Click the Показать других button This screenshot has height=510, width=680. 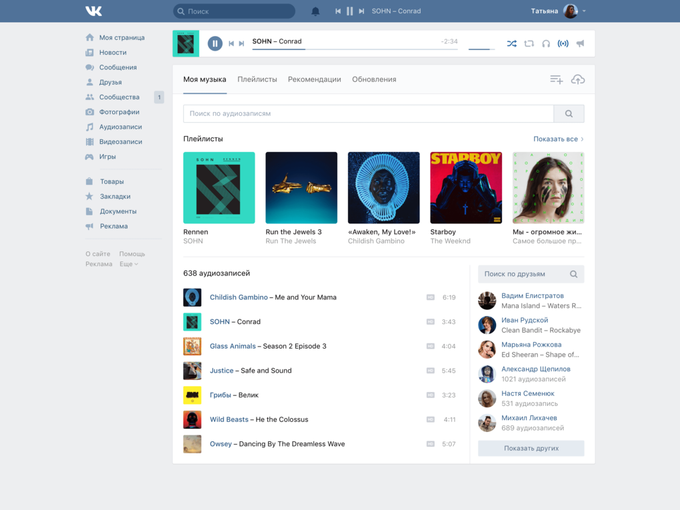tap(531, 448)
